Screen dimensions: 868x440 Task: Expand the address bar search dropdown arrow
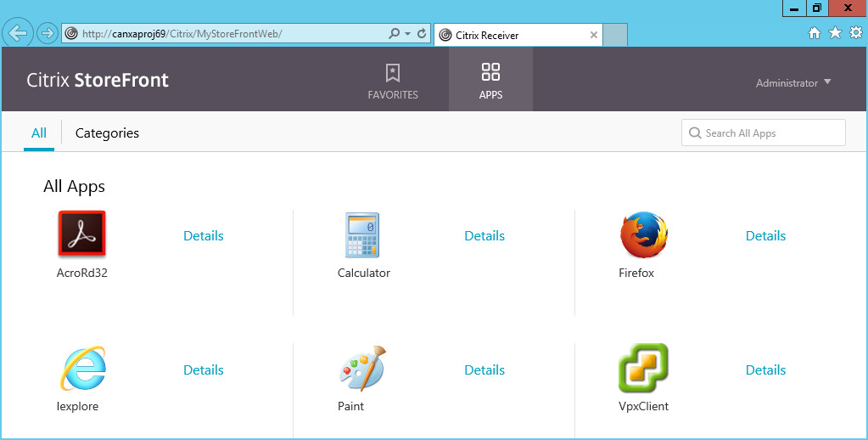click(407, 34)
